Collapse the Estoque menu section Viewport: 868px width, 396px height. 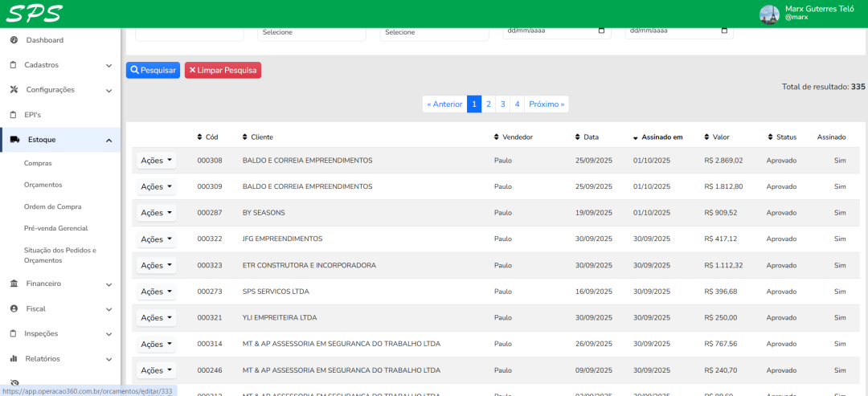pyautogui.click(x=108, y=141)
